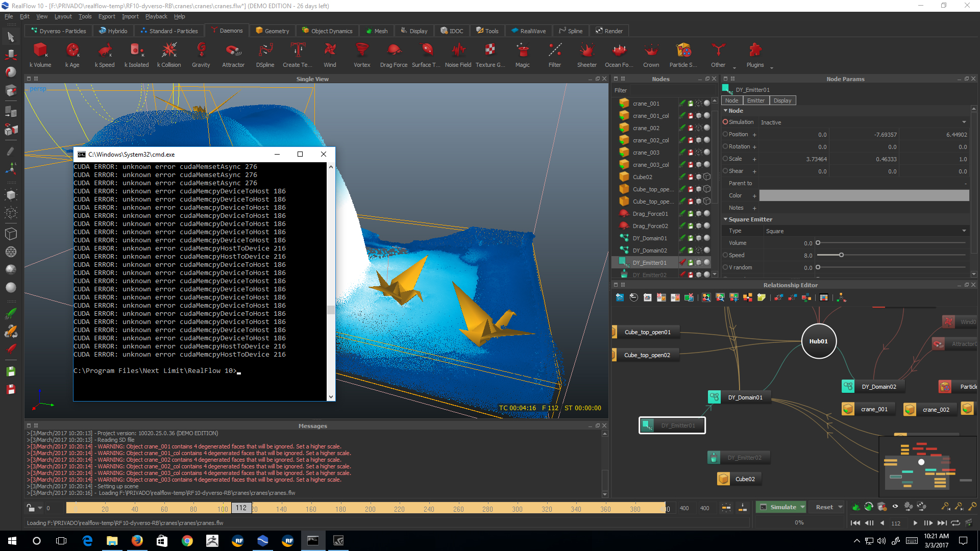Screen dimensions: 980x551
Task: Add a Wind daemon
Action: [x=330, y=55]
